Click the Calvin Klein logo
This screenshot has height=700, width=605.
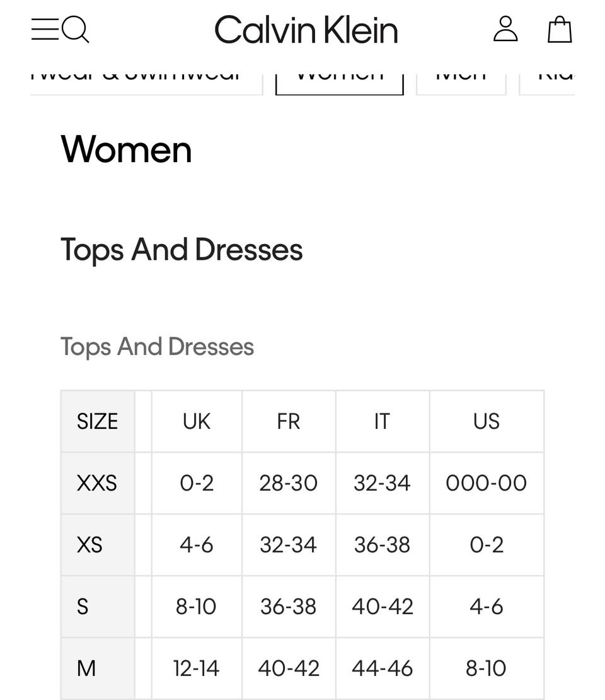coord(306,30)
